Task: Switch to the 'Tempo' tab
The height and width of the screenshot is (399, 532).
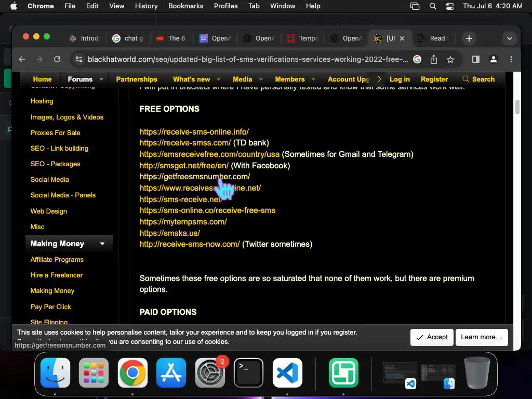Action: [303, 38]
